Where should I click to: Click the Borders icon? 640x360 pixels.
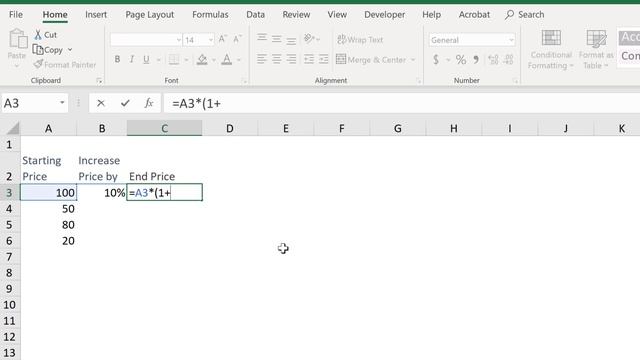[174, 60]
